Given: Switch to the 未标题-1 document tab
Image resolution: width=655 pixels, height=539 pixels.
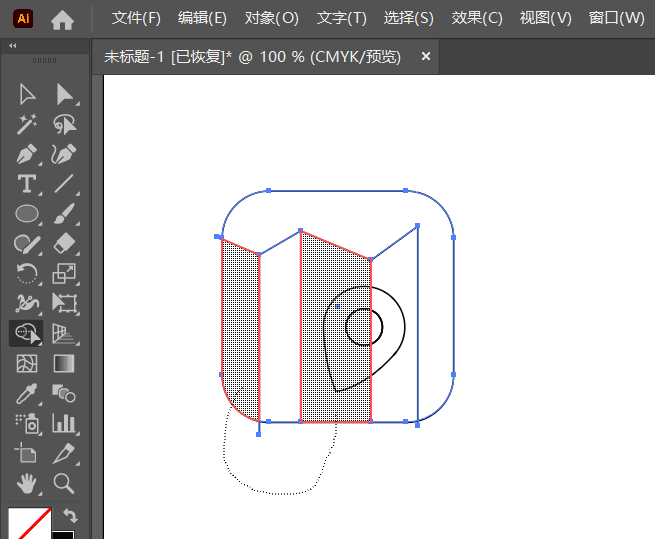Looking at the screenshot, I should point(252,56).
